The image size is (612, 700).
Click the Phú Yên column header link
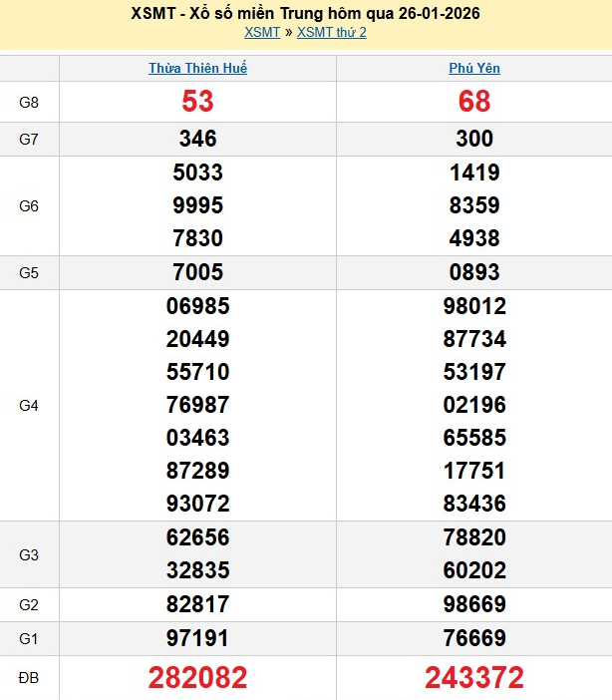coord(474,68)
